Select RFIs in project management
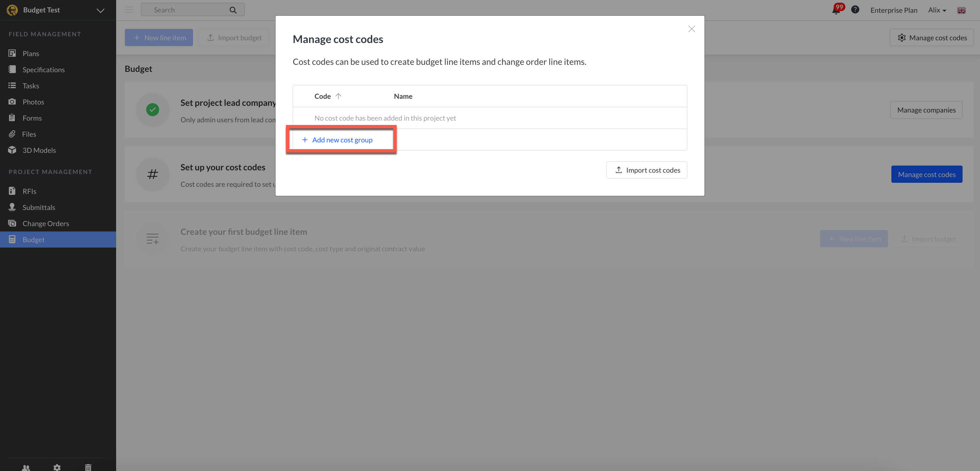This screenshot has width=980, height=471. pyautogui.click(x=29, y=191)
